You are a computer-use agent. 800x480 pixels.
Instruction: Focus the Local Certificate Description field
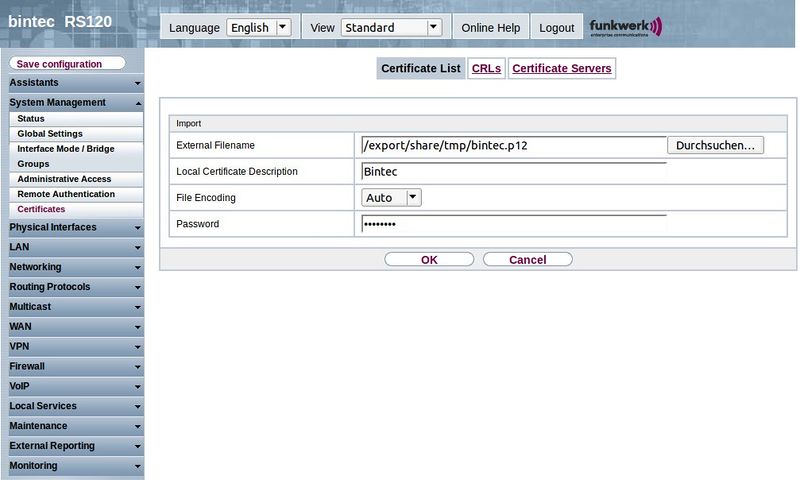513,172
